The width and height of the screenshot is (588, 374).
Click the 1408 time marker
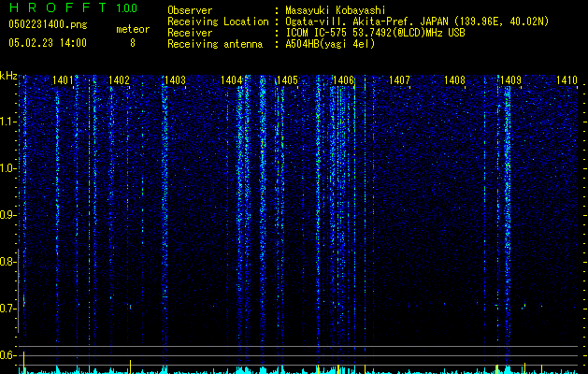(454, 80)
